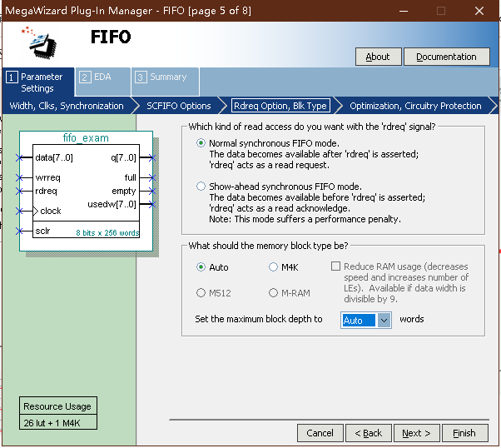Select Show-ahead synchronous FIFO mode
This screenshot has height=448, width=501.
coord(201,186)
